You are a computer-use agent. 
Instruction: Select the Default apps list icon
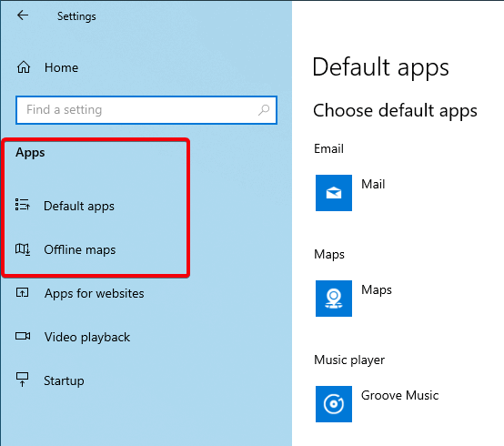click(x=23, y=205)
